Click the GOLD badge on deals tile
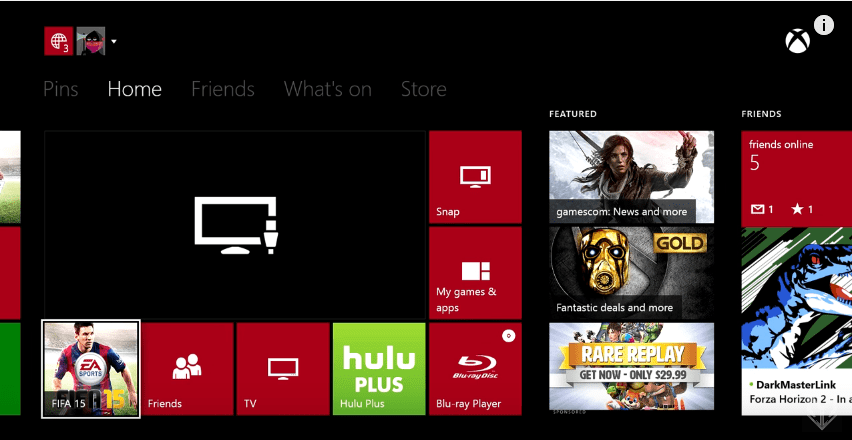 point(680,243)
